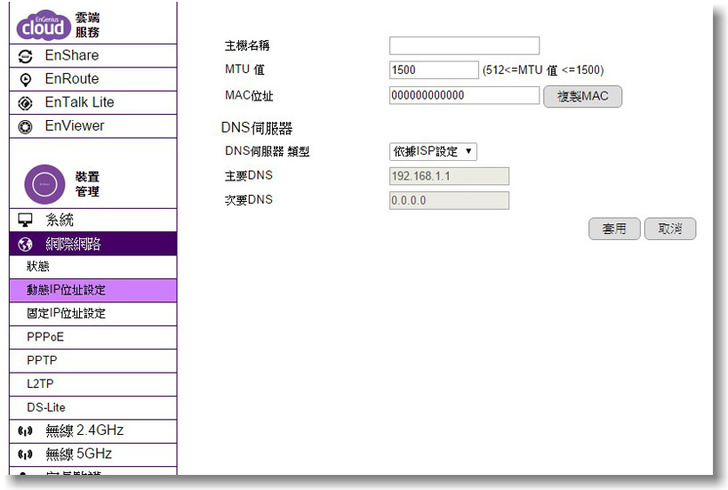
Task: Open the DNS伺服器 類型 dropdown
Action: [433, 151]
